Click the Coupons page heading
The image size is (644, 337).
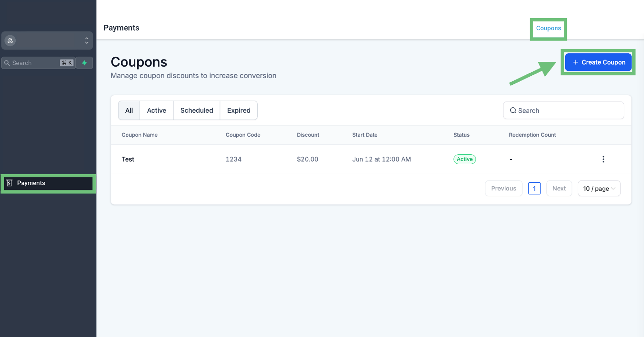[x=139, y=62]
